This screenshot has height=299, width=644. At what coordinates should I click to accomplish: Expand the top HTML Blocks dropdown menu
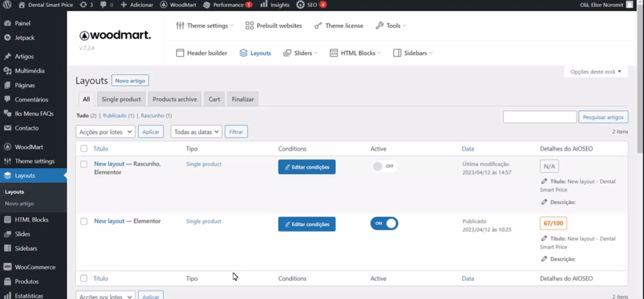coord(355,53)
